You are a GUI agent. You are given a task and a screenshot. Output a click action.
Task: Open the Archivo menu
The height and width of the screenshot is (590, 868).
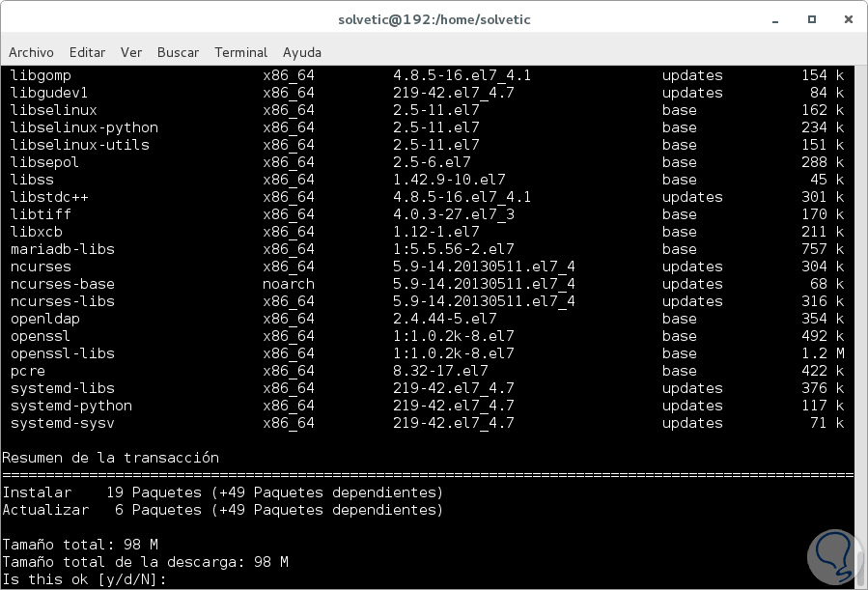click(31, 52)
